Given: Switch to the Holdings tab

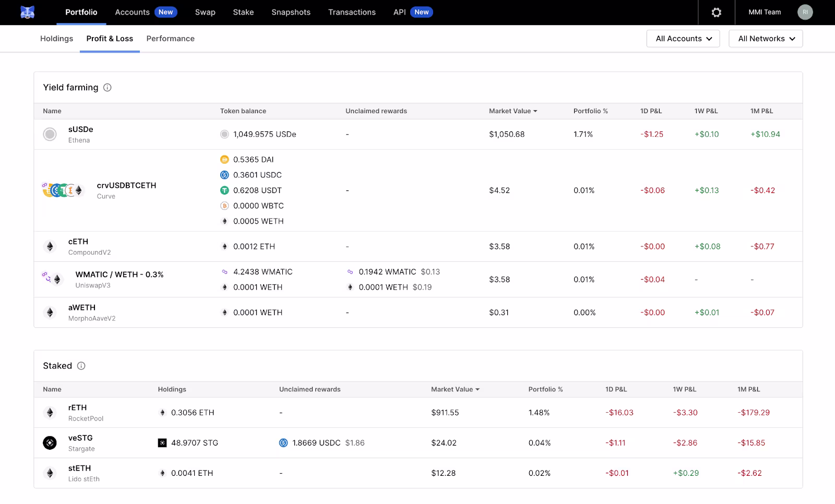Looking at the screenshot, I should 56,39.
